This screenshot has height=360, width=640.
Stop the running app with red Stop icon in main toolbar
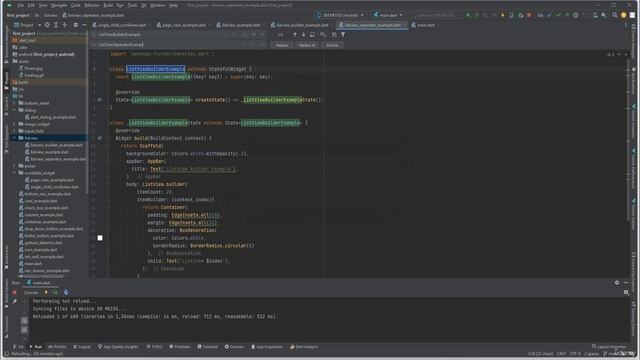[x=529, y=15]
